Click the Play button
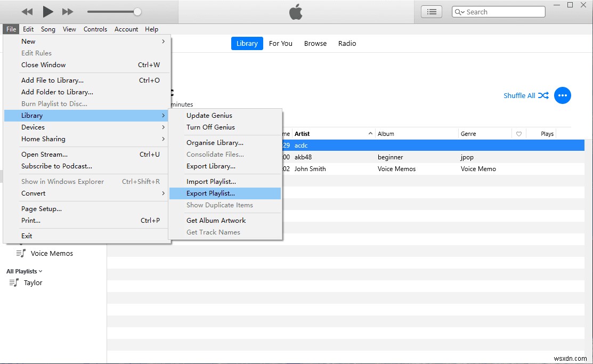 pos(47,11)
